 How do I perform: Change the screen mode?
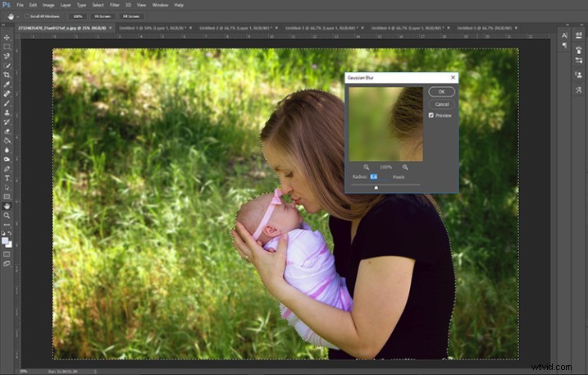pos(7,264)
